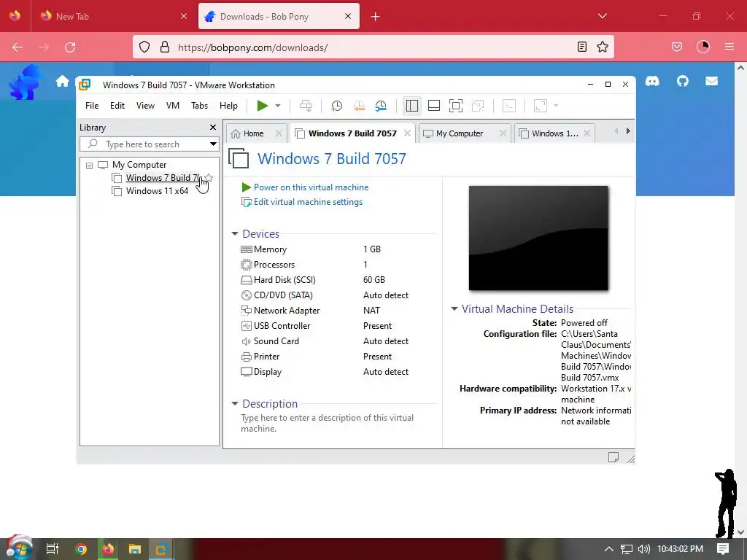Open the CD/DVD (SATA) device
This screenshot has width=747, height=560.
pyautogui.click(x=276, y=295)
